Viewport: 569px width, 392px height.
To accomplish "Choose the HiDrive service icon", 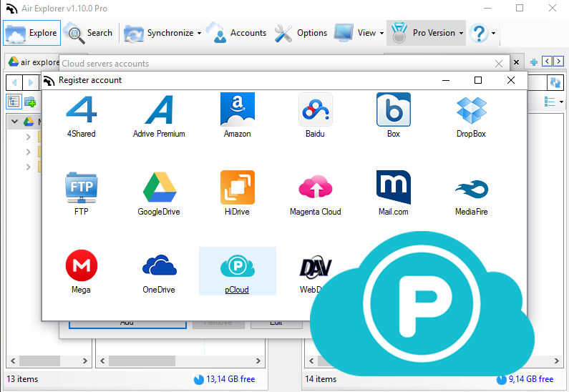I will pos(238,187).
